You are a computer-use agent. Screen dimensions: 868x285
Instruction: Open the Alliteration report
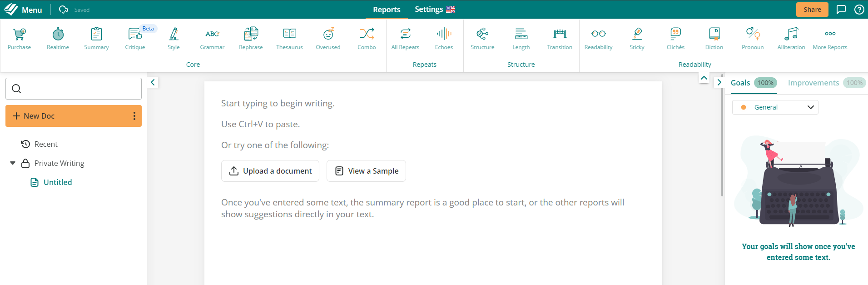point(792,39)
